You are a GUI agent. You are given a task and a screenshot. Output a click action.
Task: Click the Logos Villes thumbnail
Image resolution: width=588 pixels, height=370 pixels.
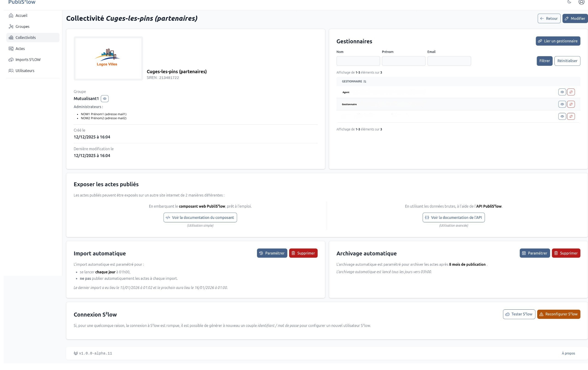pyautogui.click(x=108, y=58)
